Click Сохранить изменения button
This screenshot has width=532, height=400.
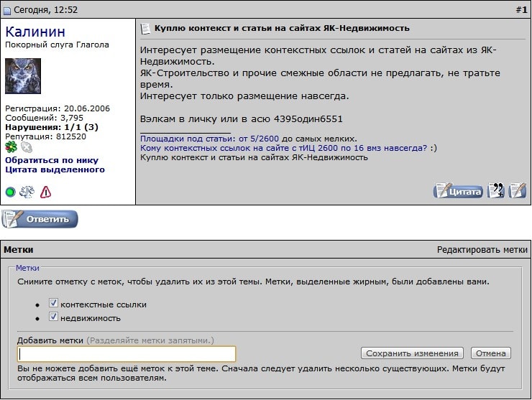[412, 353]
